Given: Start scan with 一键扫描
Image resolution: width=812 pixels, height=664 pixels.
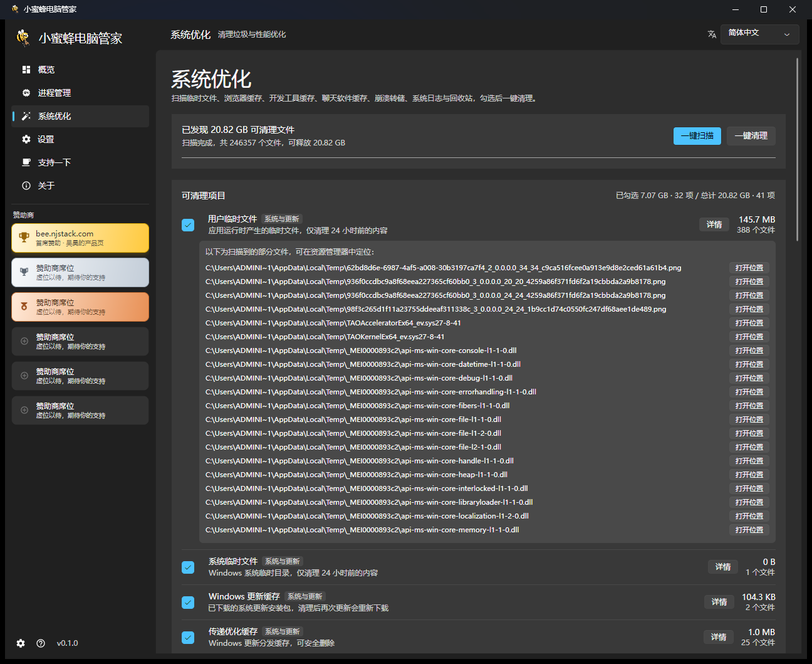Looking at the screenshot, I should pos(697,136).
